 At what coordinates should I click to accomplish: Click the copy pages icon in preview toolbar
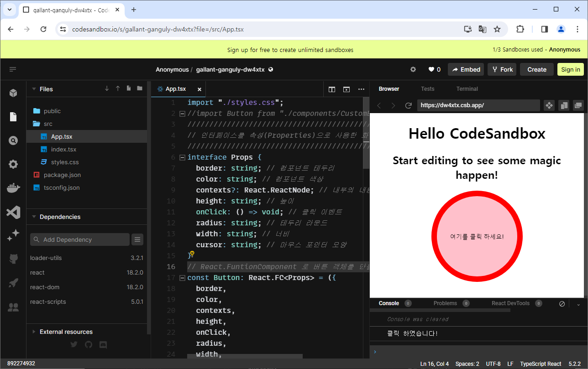pos(564,105)
